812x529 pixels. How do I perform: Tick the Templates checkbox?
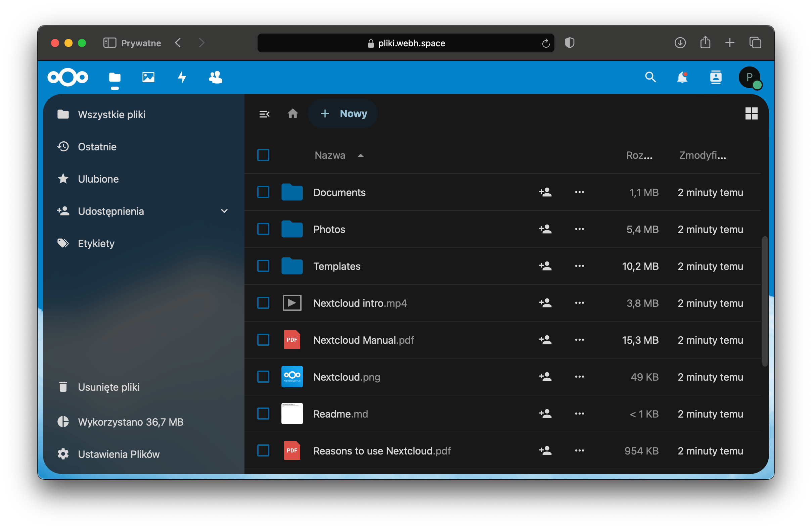tap(263, 266)
